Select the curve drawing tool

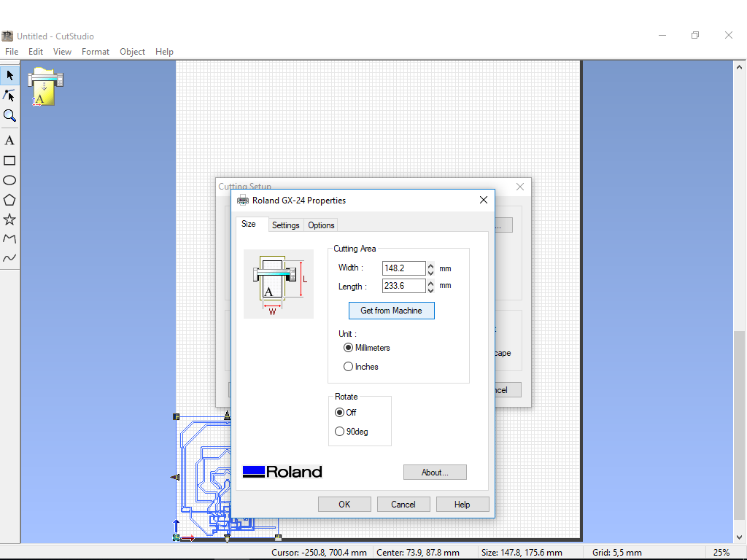(10, 258)
